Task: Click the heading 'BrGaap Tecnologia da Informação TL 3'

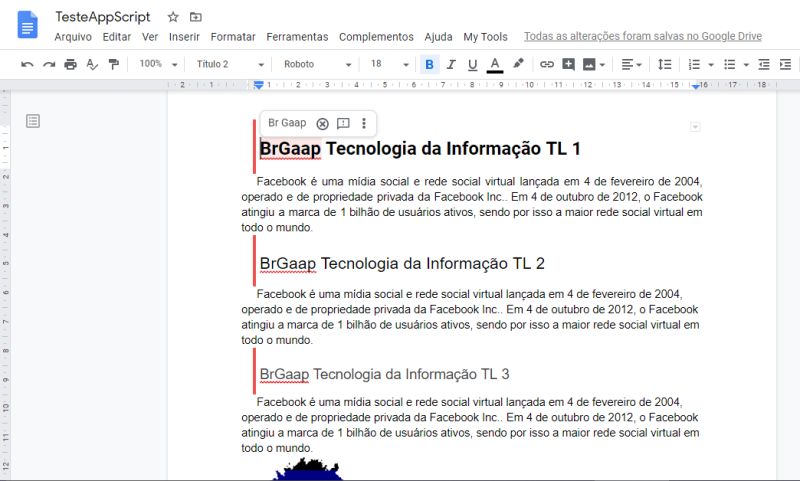Action: [x=384, y=374]
